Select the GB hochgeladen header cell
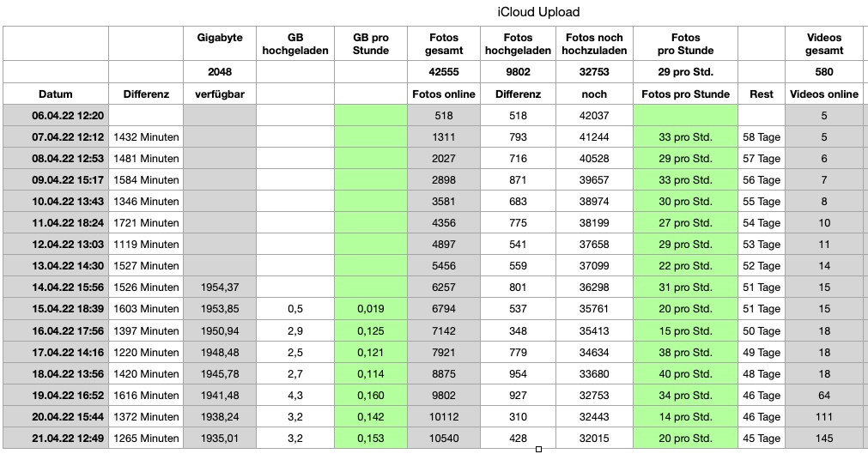868x460 pixels. point(294,44)
